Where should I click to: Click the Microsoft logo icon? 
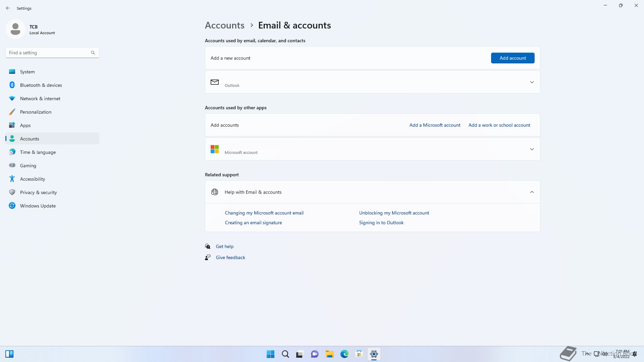point(215,149)
